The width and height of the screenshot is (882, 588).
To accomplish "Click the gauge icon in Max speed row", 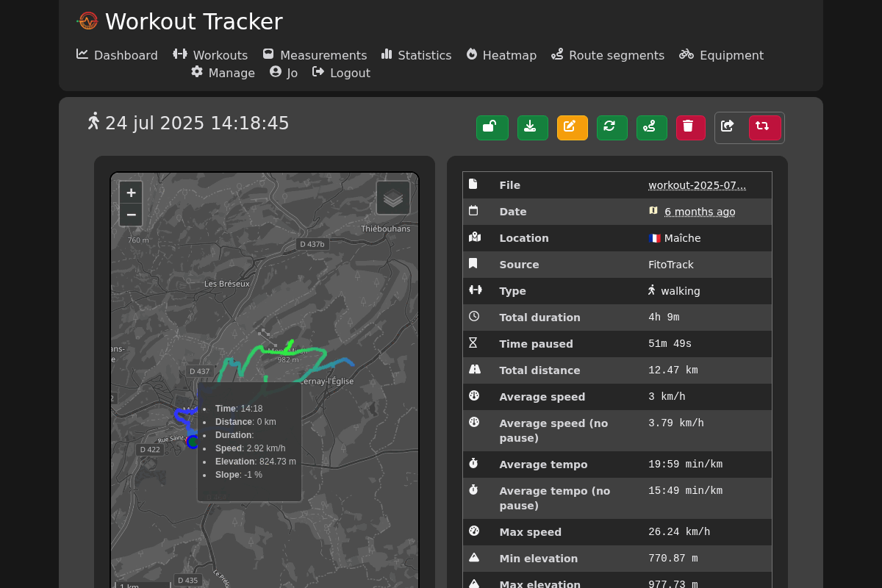I will point(474,531).
